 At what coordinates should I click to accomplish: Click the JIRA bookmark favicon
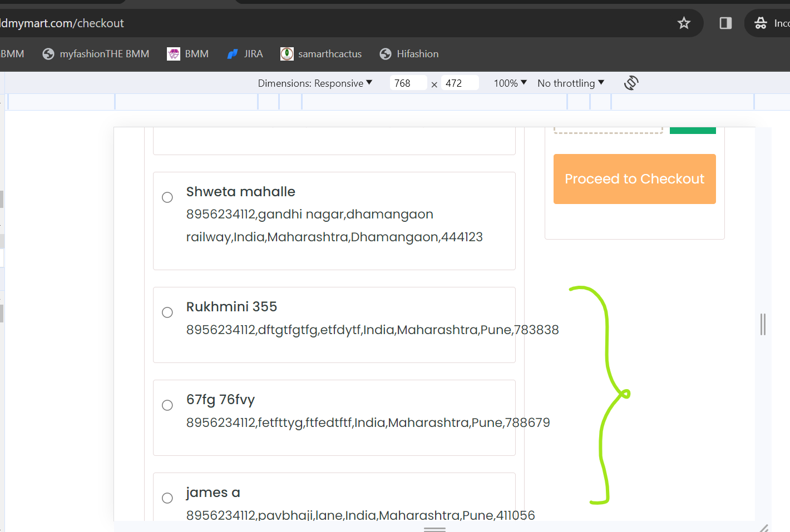[233, 54]
